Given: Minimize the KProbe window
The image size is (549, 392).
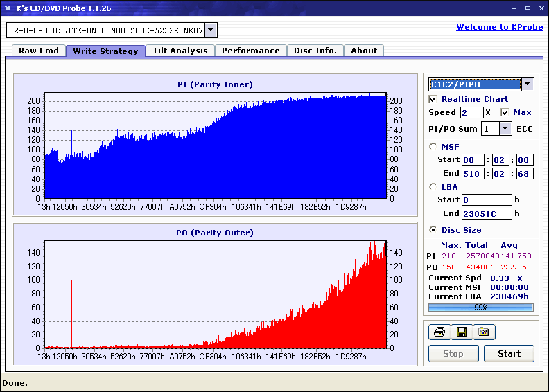Looking at the screenshot, I should click(x=514, y=8).
